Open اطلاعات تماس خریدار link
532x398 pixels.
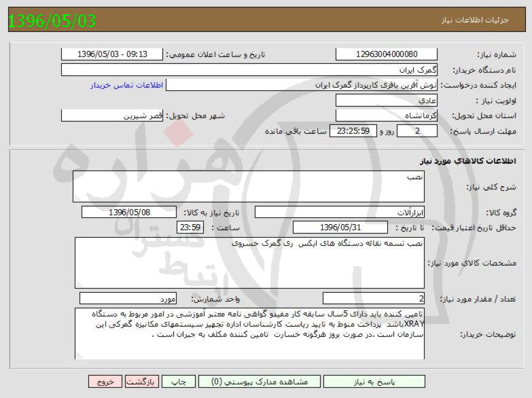[x=127, y=85]
